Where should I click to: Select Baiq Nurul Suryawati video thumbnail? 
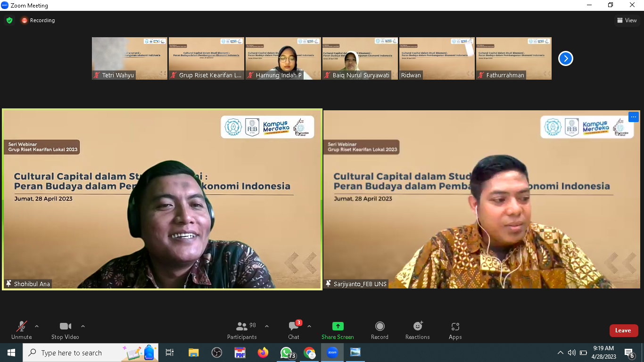point(360,58)
